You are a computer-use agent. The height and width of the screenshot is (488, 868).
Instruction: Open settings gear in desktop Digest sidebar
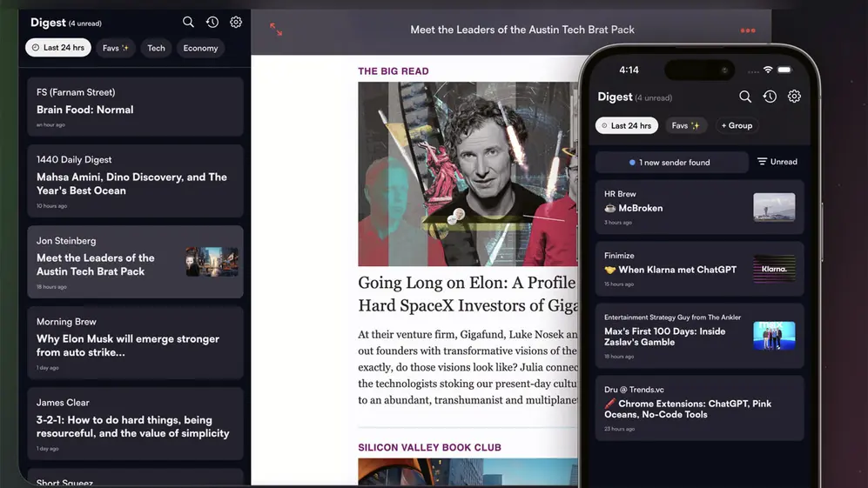point(236,22)
